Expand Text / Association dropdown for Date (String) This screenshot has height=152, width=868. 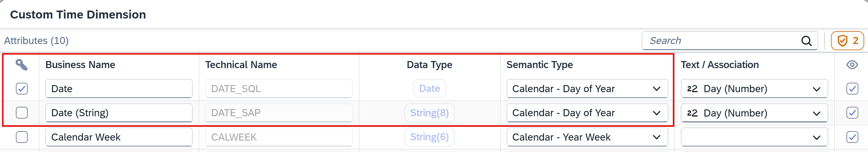point(754,113)
